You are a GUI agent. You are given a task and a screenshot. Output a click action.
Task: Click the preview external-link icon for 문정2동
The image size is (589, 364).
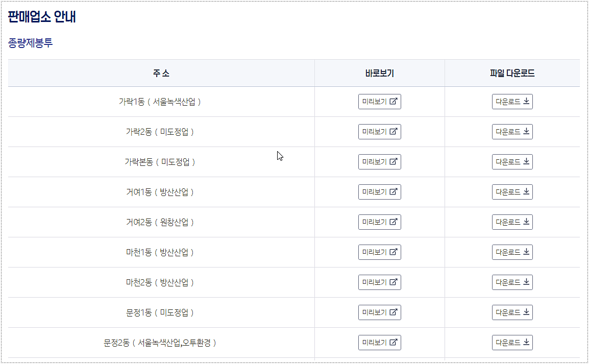pos(394,342)
